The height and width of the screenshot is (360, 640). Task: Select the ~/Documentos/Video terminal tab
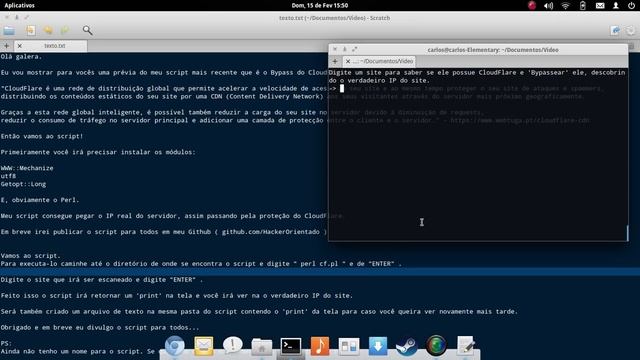[x=379, y=61]
